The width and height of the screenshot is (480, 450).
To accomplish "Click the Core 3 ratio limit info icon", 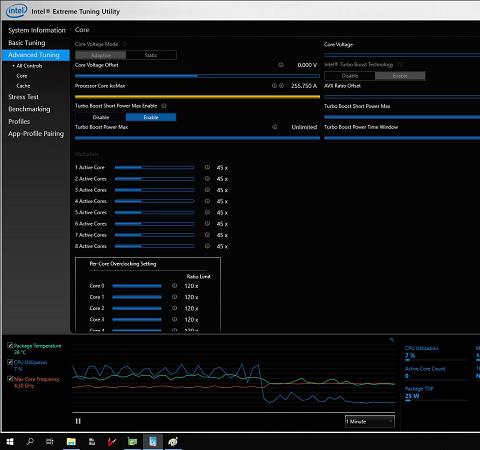I will 174,319.
